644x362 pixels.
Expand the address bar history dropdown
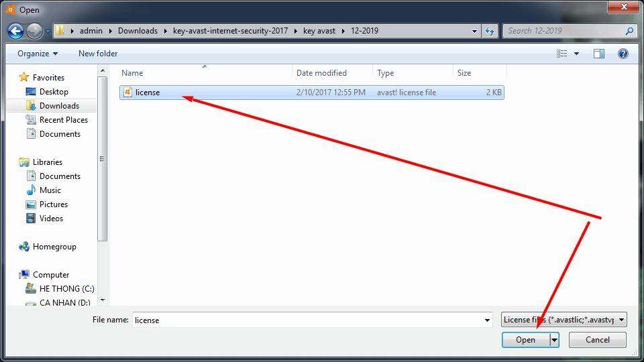[x=474, y=31]
